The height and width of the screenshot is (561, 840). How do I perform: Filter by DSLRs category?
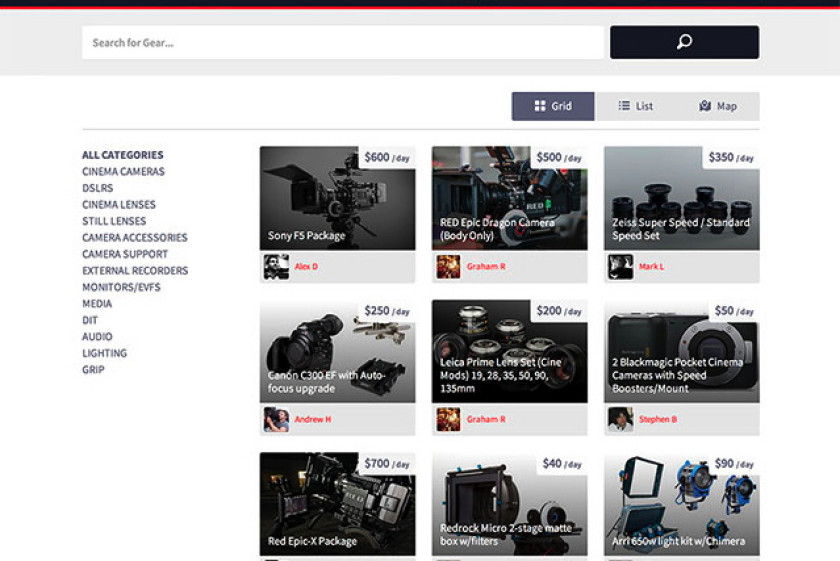(98, 188)
